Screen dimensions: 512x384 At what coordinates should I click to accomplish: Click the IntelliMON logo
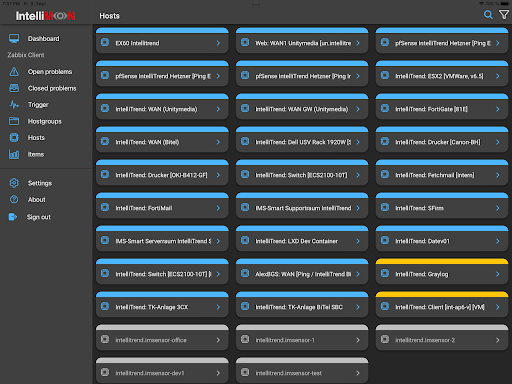[45, 16]
